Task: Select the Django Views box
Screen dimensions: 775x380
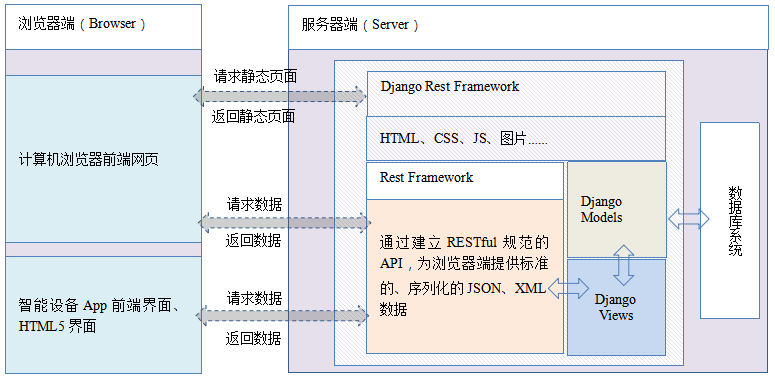Action: click(616, 307)
